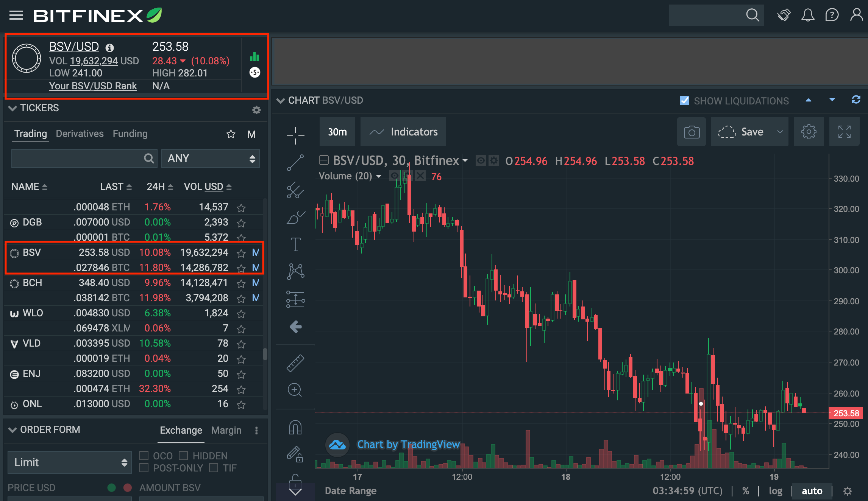Open chart settings via the gear icon
Screen dimensions: 868x501
click(x=809, y=132)
